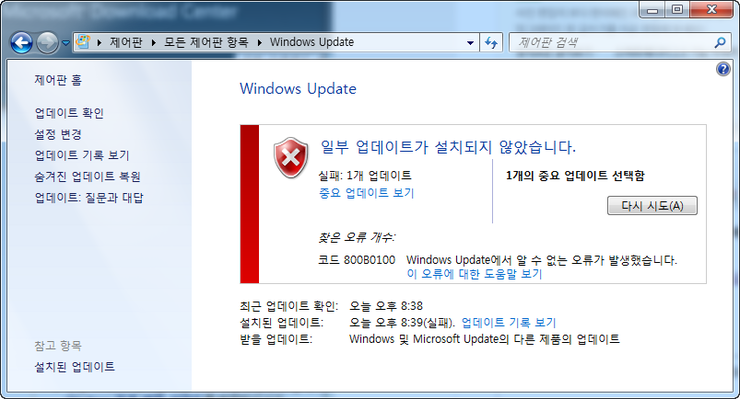The image size is (740, 399).
Task: Click 다시 시도(A) button
Action: tap(652, 206)
